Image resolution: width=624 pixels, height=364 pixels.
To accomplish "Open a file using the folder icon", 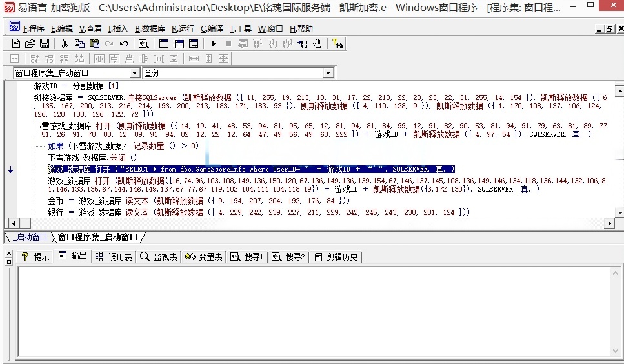I will pos(30,44).
